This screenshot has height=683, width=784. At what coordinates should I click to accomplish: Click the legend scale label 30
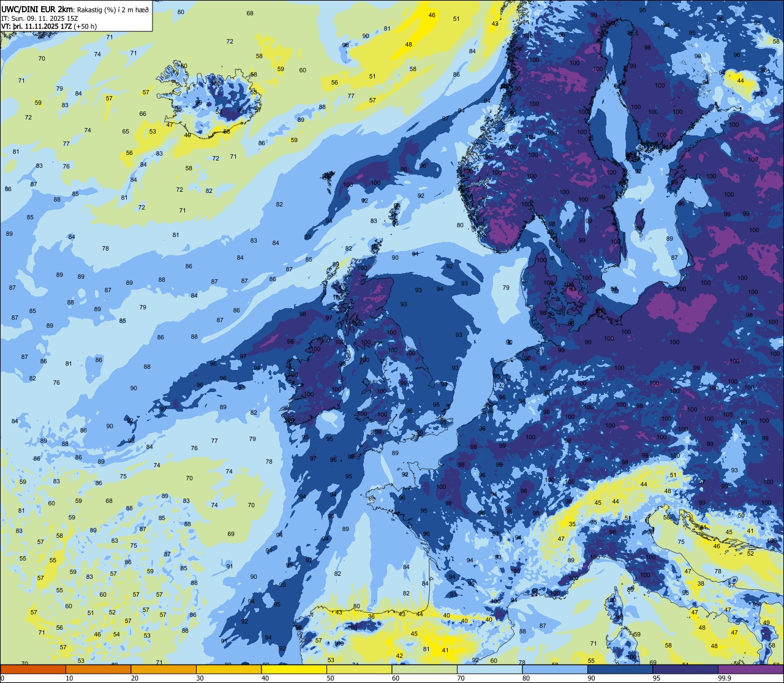[x=200, y=678]
